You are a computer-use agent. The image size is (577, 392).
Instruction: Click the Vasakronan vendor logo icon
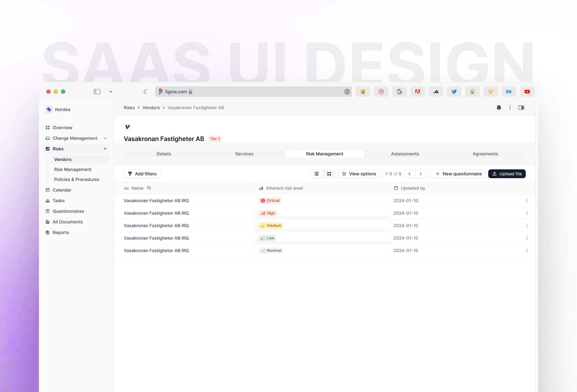click(127, 127)
